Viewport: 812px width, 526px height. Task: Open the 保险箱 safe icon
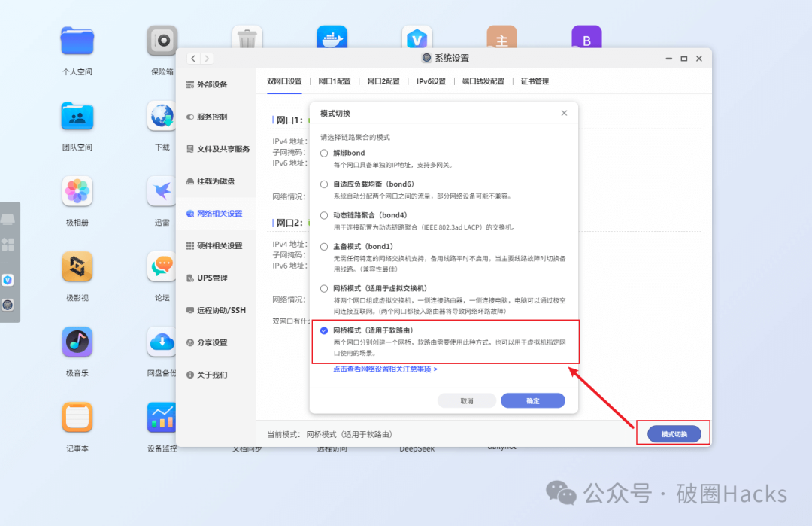[x=162, y=41]
